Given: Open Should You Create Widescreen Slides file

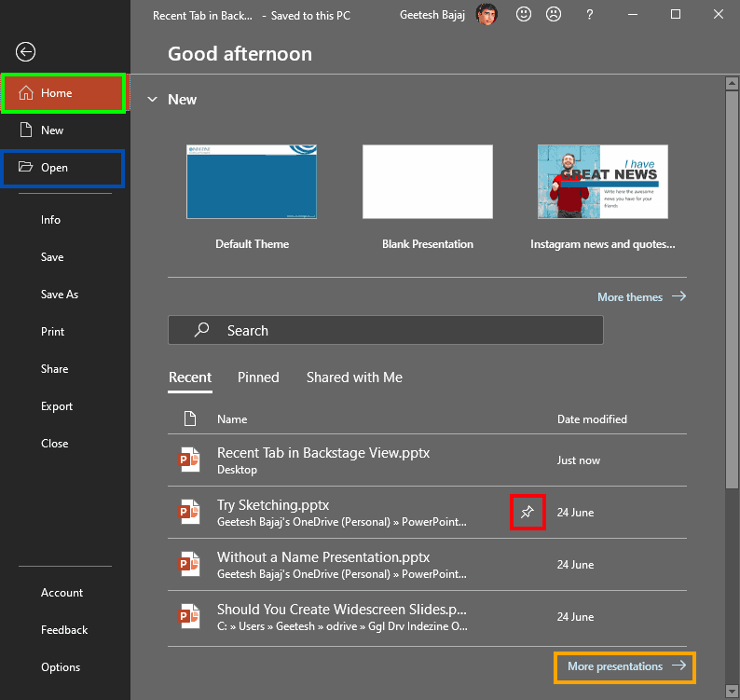Looking at the screenshot, I should point(427,617).
